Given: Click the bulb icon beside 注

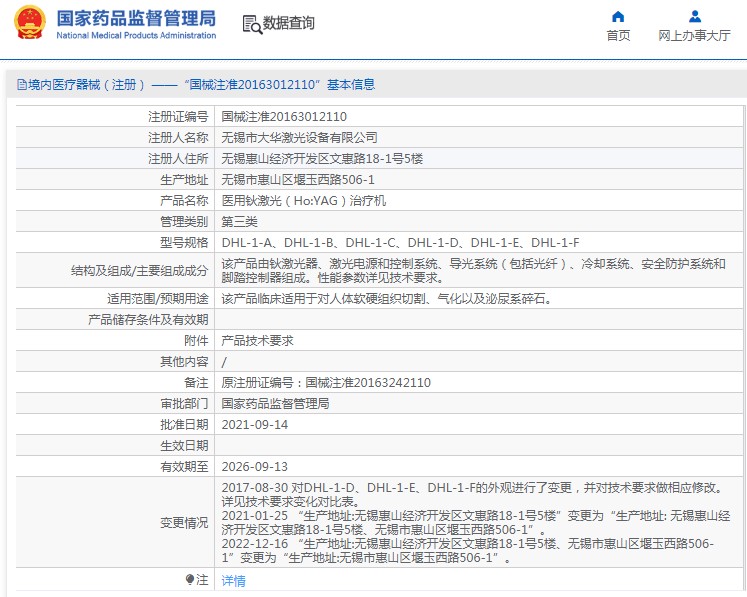Looking at the screenshot, I should coord(190,579).
